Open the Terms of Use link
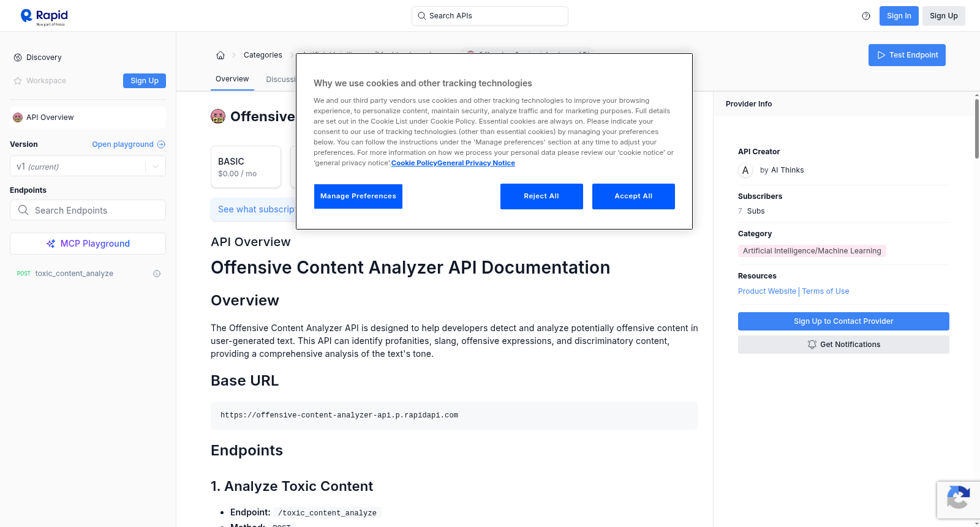This screenshot has height=527, width=980. click(x=826, y=291)
